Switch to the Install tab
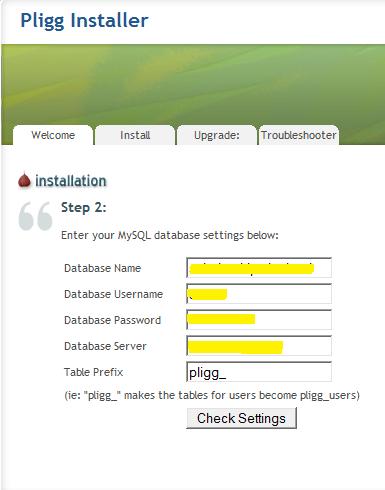Viewport: 385px width, 490px height. [135, 135]
